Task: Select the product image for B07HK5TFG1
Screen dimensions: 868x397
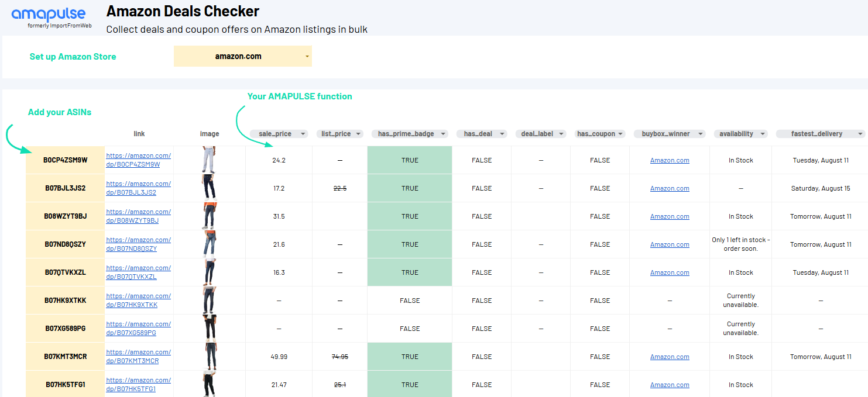Action: pos(210,385)
